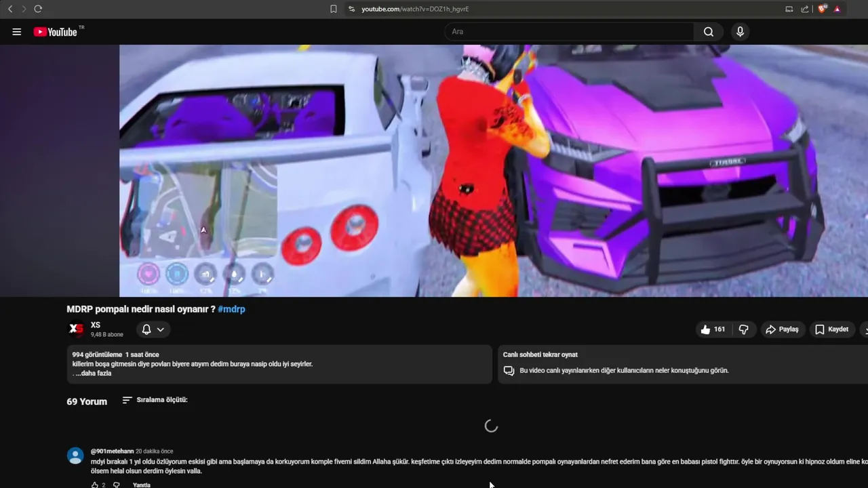This screenshot has width=868, height=488.
Task: Expand description with ...daha fazla
Action: 93,373
